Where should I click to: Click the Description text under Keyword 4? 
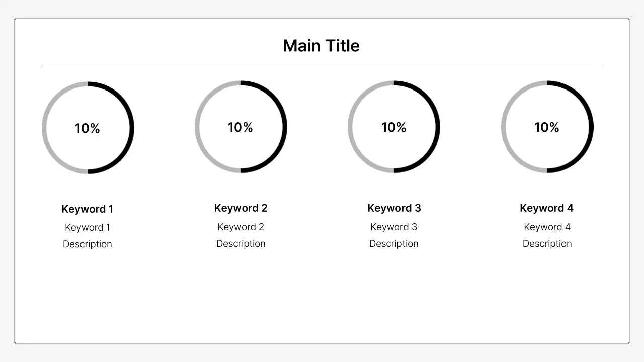point(547,244)
